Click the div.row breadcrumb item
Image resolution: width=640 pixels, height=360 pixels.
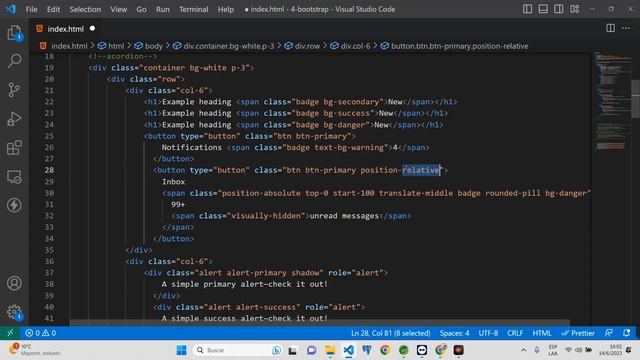(307, 46)
